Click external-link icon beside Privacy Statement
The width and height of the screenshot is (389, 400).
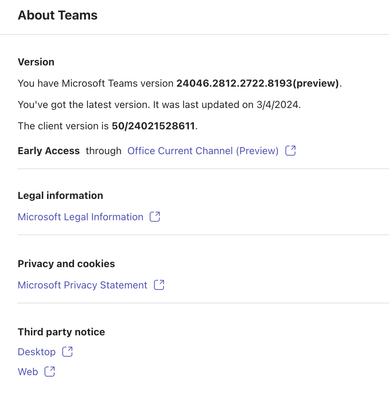pyautogui.click(x=159, y=285)
